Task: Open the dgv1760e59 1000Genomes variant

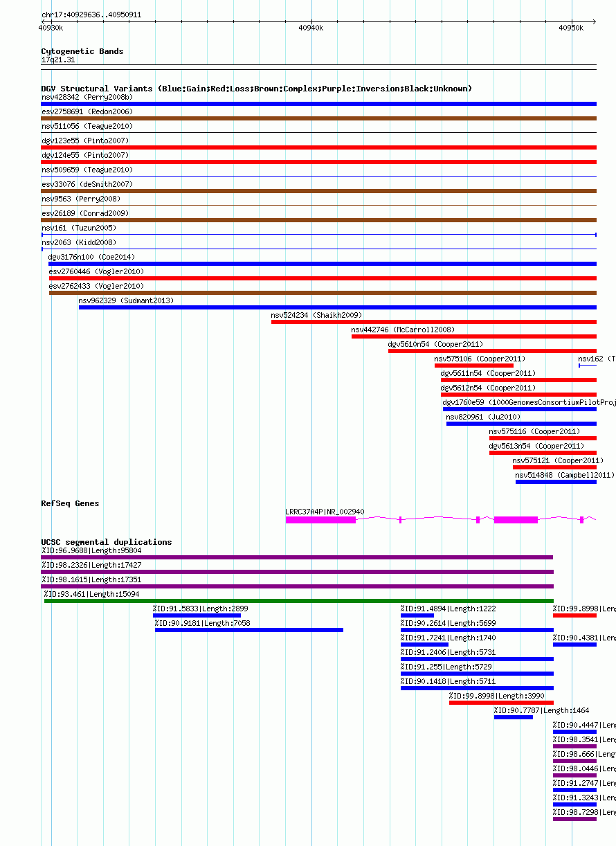Action: [520, 409]
